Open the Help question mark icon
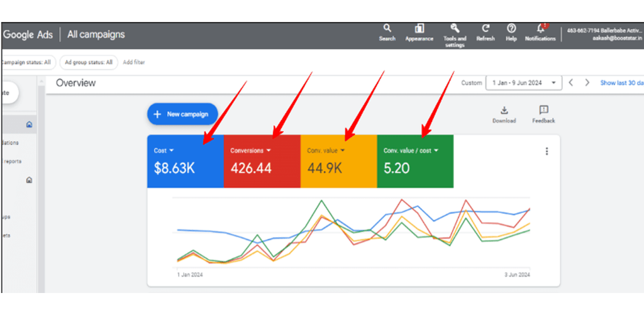Image resolution: width=644 pixels, height=315 pixels. click(511, 28)
